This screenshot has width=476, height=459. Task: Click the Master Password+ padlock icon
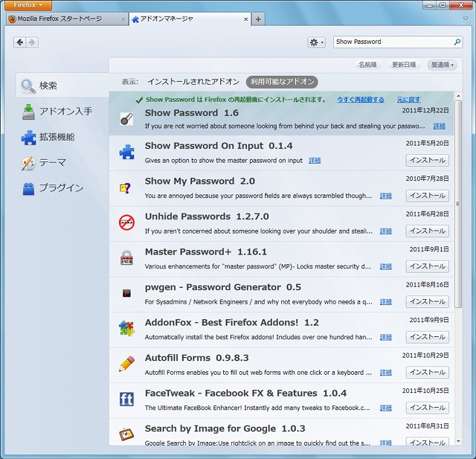click(x=126, y=257)
